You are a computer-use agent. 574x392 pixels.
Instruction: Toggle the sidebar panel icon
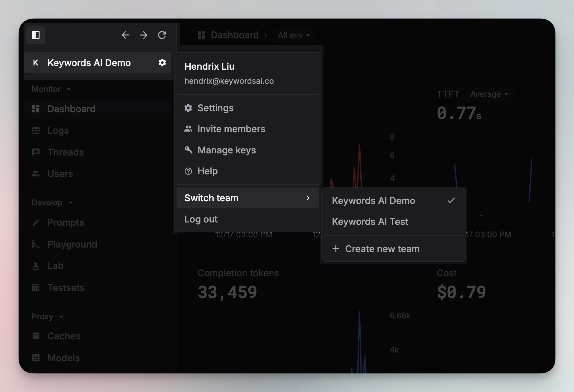(x=36, y=35)
